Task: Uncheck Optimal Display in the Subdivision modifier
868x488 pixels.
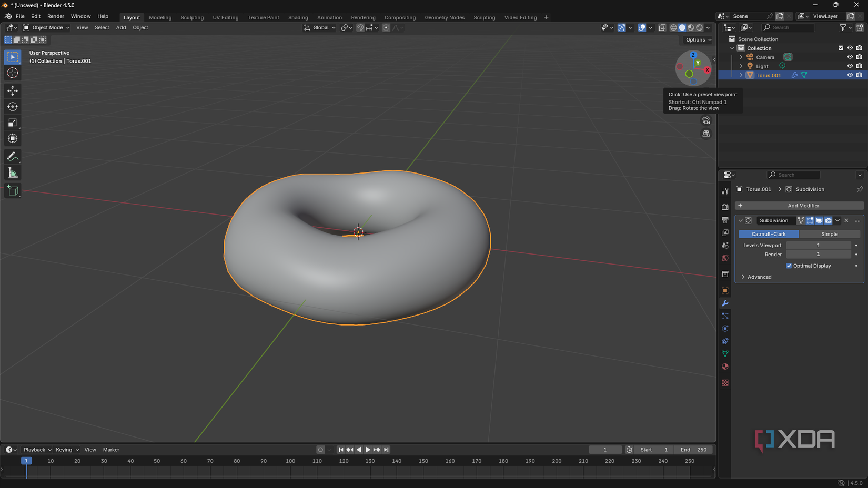Action: pos(789,266)
